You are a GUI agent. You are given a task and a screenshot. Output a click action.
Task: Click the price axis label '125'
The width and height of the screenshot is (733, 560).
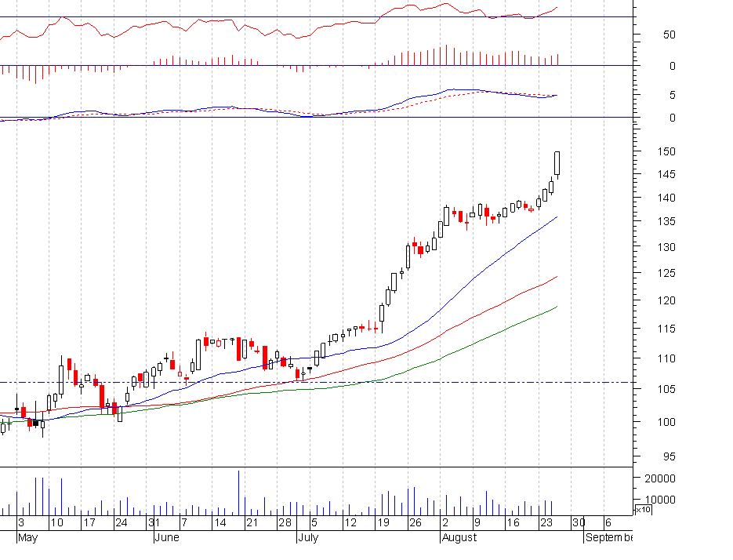coord(666,273)
